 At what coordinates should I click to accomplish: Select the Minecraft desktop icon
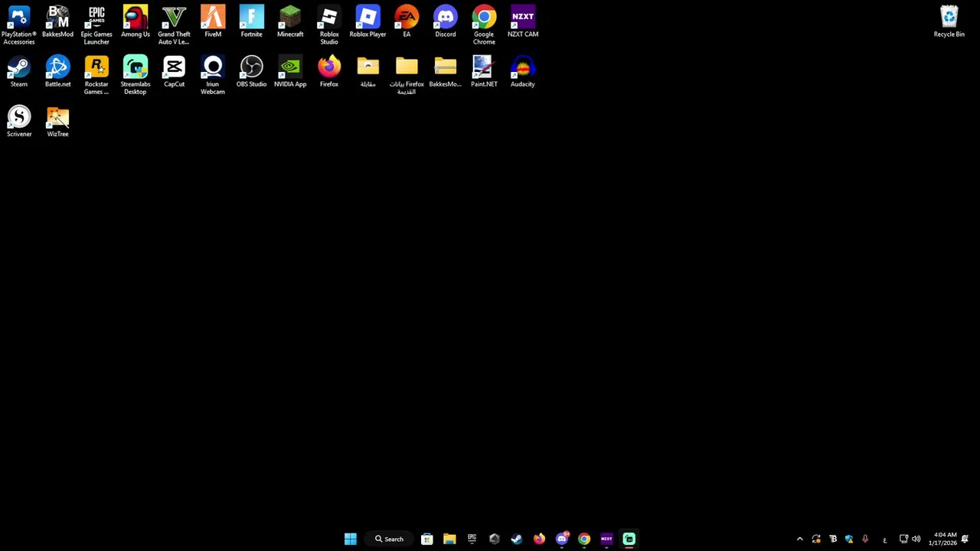290,21
